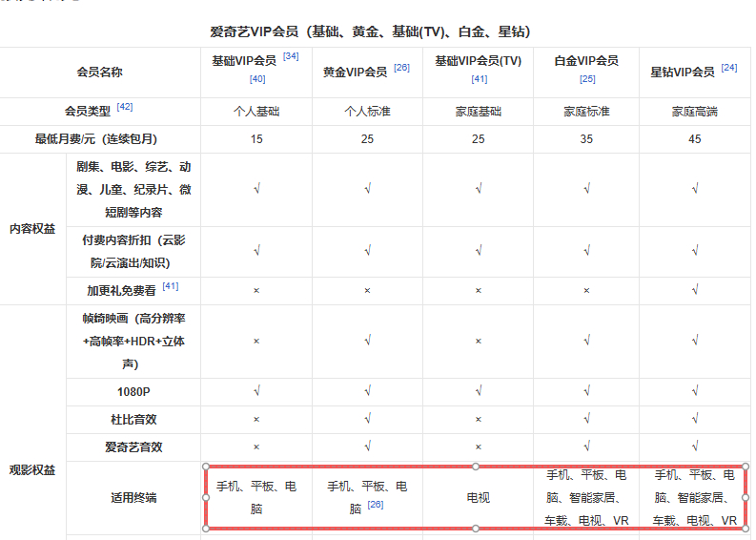Screen dimensions: 756x540
Task: Click the 剧集、电影、综艺 content row label
Action: (x=133, y=190)
